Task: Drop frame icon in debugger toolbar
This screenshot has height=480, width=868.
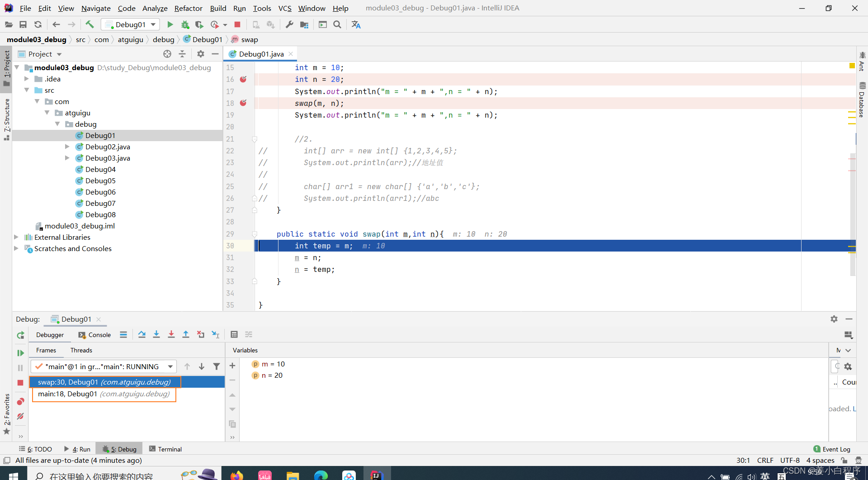Action: click(201, 334)
